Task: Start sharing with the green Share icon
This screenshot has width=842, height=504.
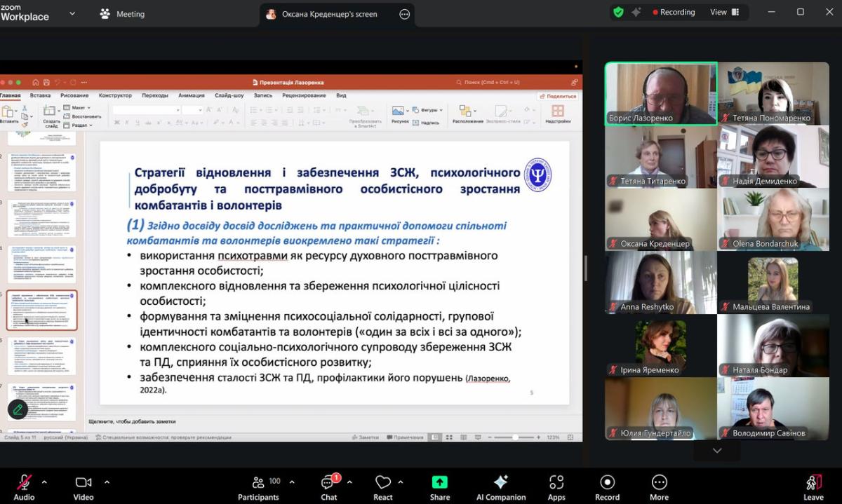Action: pyautogui.click(x=440, y=482)
